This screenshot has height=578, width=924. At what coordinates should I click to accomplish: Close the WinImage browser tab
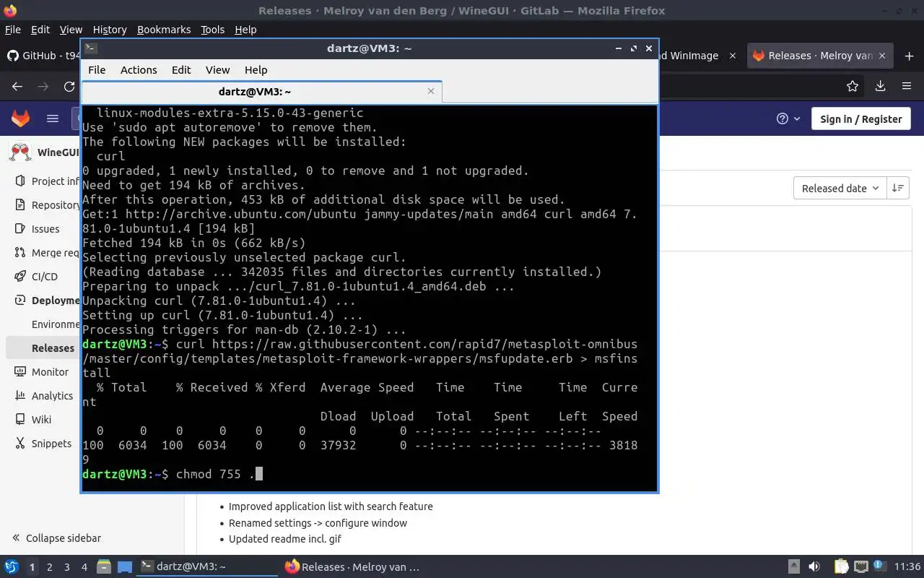pos(733,56)
